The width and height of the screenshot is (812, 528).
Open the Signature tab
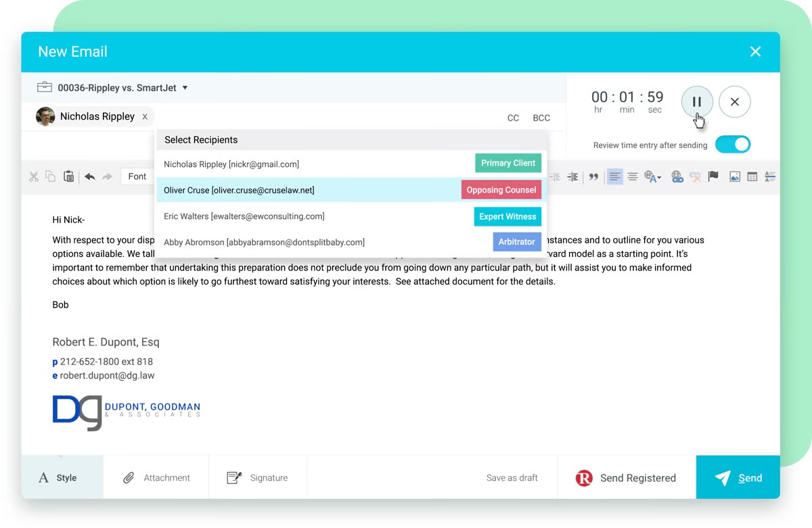(258, 477)
